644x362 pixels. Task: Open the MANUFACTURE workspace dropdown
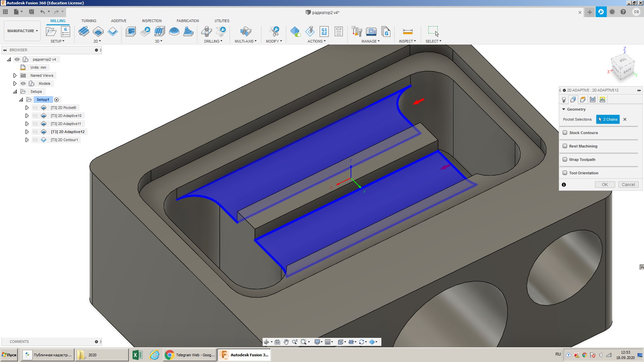click(x=22, y=31)
